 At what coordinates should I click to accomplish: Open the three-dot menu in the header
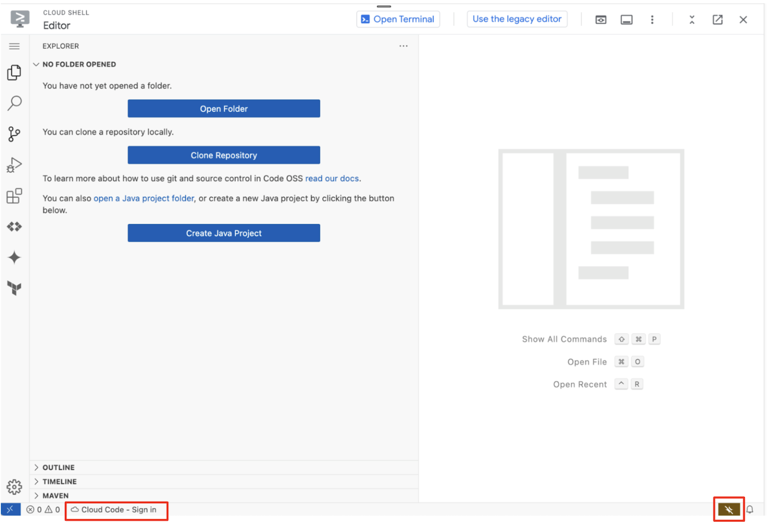point(652,20)
